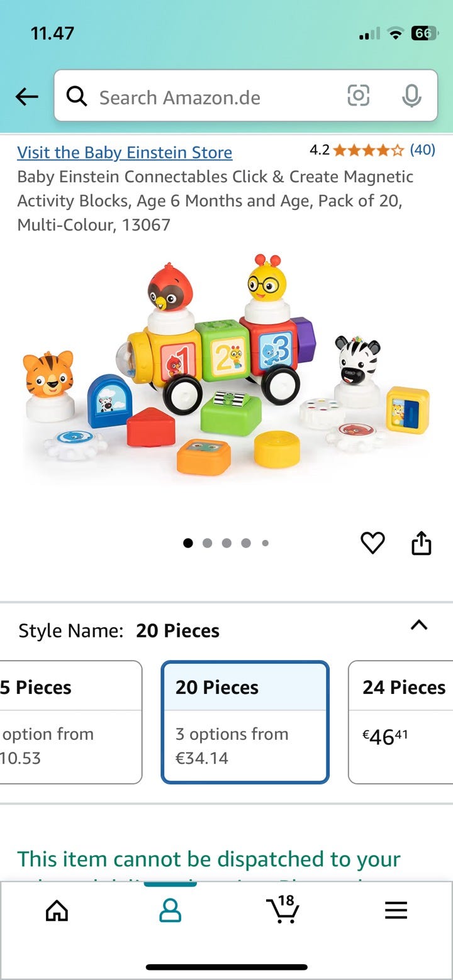
Task: Tap the search magnifier icon
Action: 77,96
